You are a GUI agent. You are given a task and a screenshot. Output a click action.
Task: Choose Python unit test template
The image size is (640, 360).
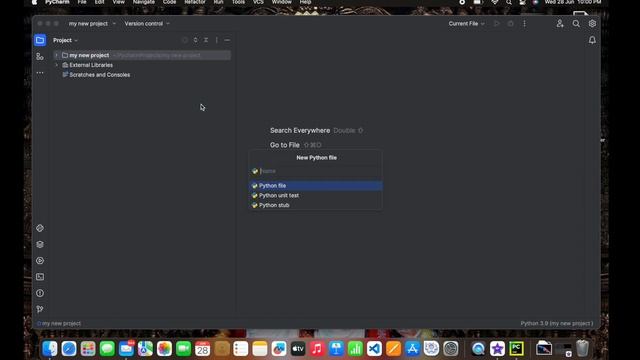click(316, 196)
